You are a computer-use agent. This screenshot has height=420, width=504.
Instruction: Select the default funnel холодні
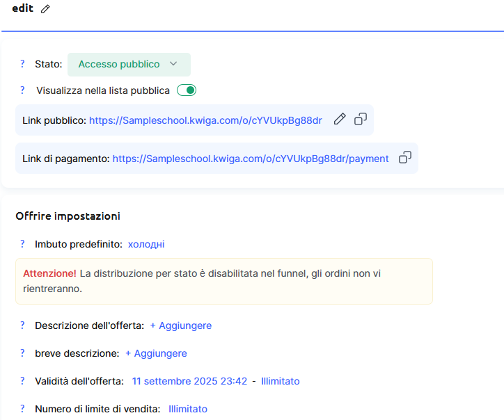coord(146,244)
